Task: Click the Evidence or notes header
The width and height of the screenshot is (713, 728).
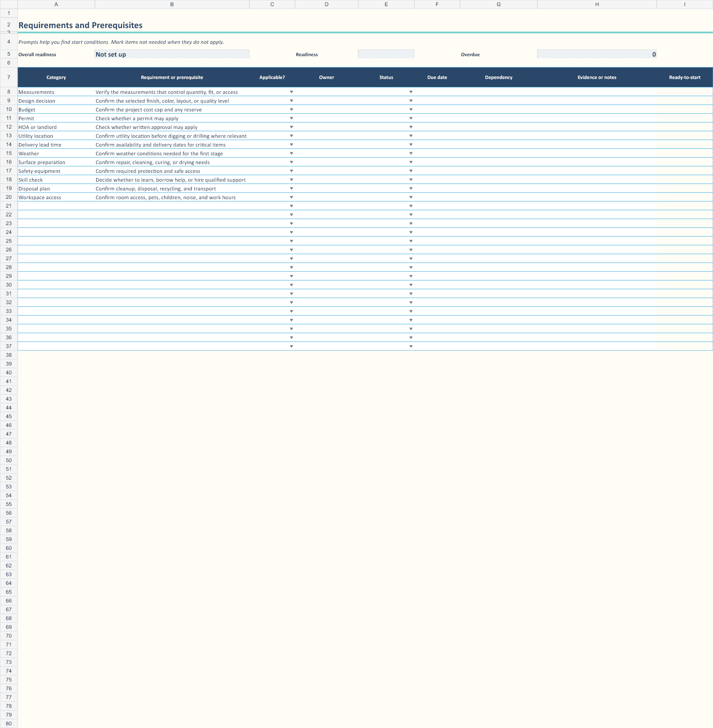Action: (597, 77)
